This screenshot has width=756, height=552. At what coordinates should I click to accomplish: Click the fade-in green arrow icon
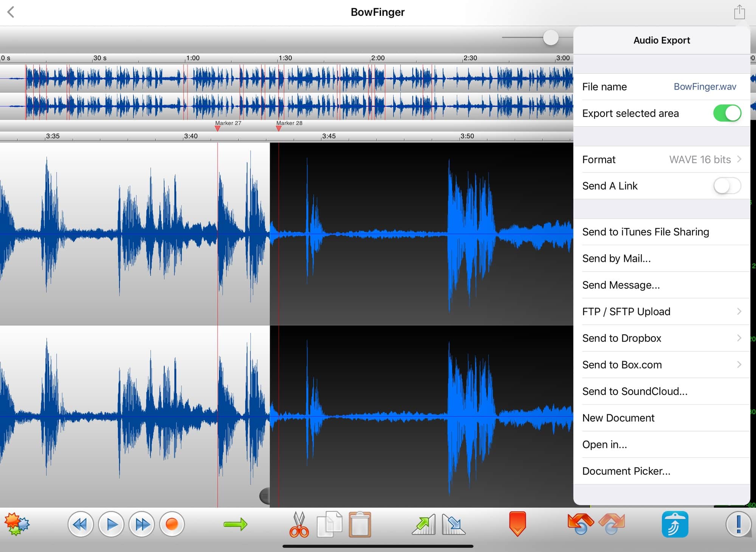point(424,524)
